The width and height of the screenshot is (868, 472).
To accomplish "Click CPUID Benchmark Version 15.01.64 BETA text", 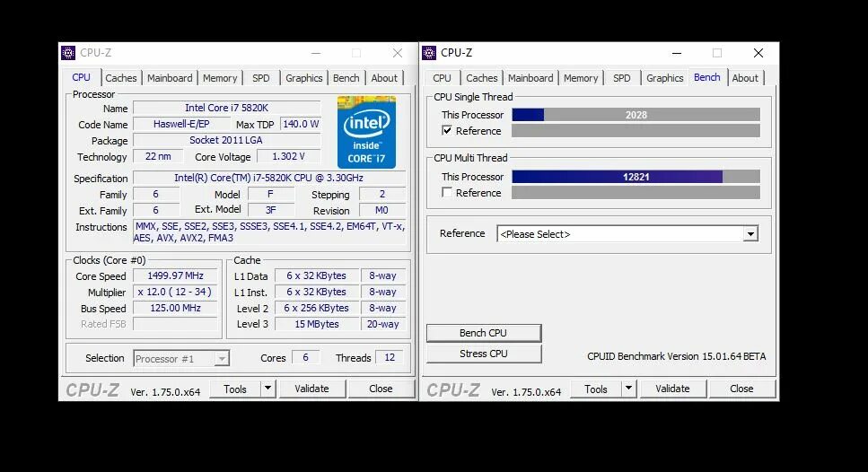I will pyautogui.click(x=677, y=356).
